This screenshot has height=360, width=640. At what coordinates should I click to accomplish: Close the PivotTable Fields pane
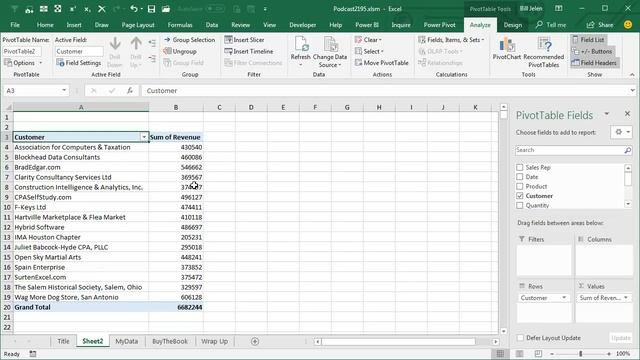click(627, 114)
